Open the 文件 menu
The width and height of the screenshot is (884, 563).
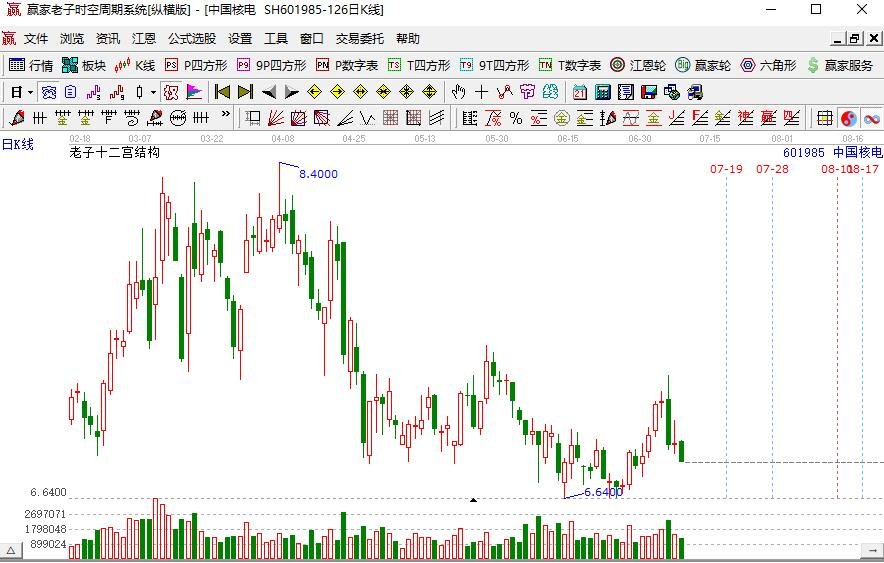[x=36, y=39]
